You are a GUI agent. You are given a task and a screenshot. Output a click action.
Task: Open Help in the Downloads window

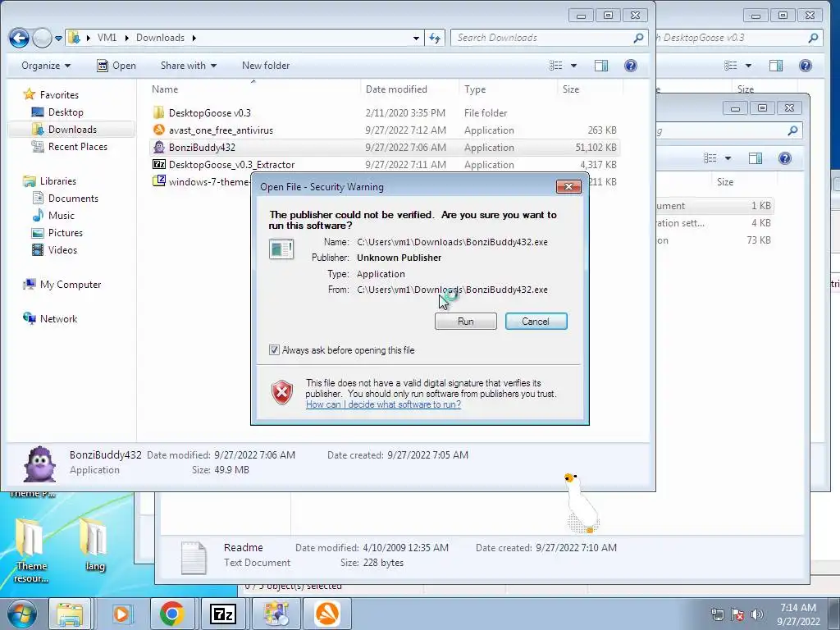(631, 66)
